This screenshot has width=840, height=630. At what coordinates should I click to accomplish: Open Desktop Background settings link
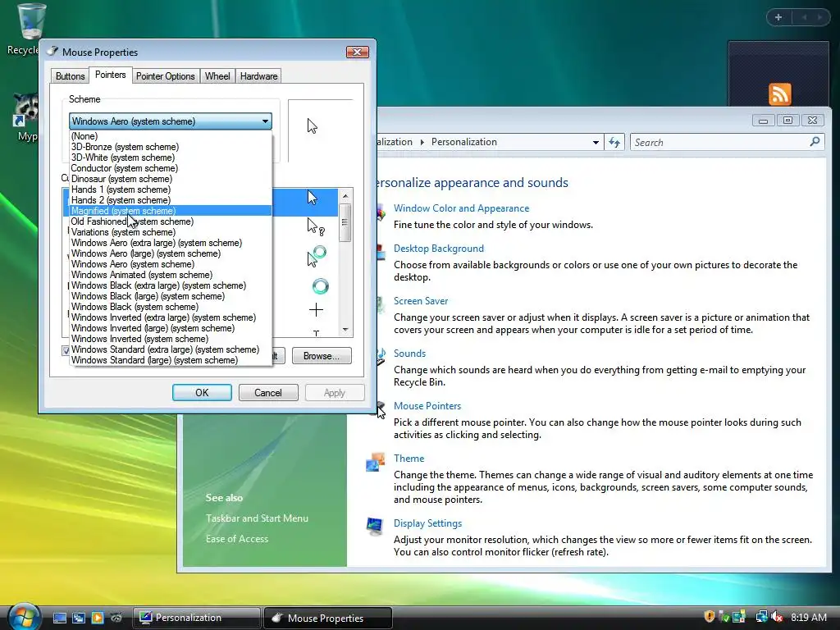(439, 248)
